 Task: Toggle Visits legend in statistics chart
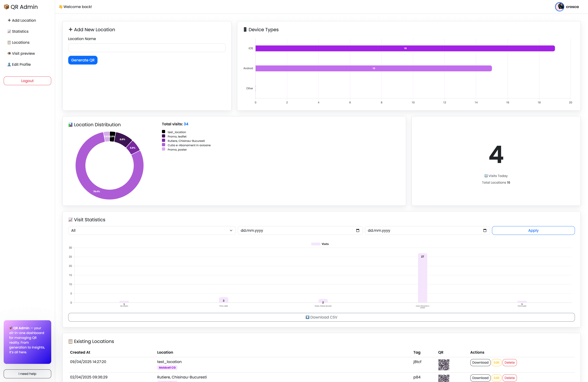tap(320, 244)
